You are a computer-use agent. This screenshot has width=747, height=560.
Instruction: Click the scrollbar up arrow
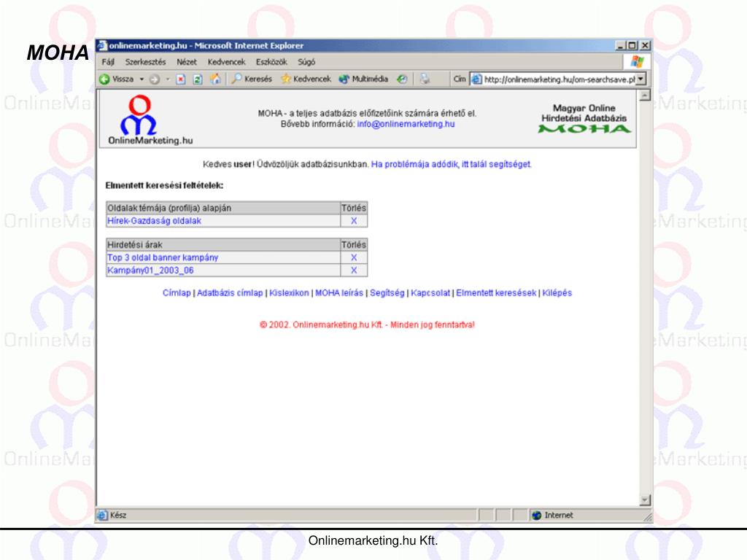click(645, 96)
